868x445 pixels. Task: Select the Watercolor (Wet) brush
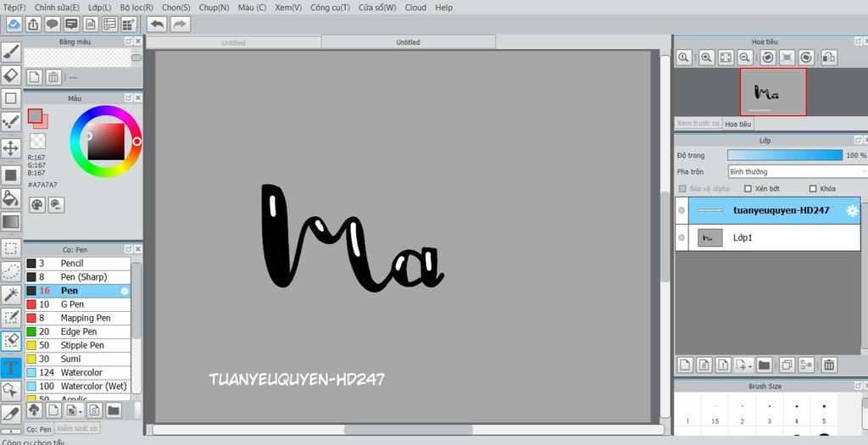[77, 386]
